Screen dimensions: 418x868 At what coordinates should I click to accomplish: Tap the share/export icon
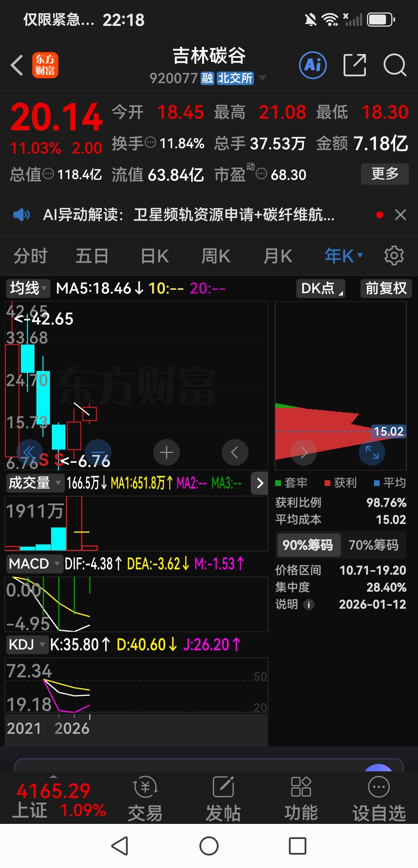(x=355, y=65)
